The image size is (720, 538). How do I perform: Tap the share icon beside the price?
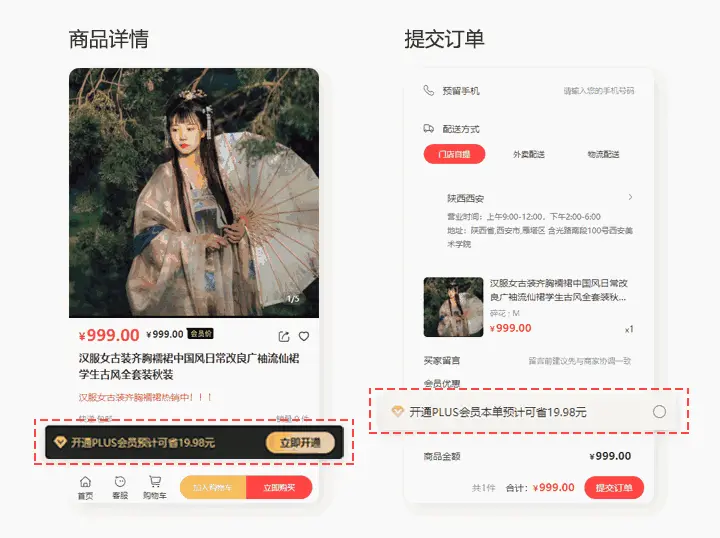[x=284, y=336]
